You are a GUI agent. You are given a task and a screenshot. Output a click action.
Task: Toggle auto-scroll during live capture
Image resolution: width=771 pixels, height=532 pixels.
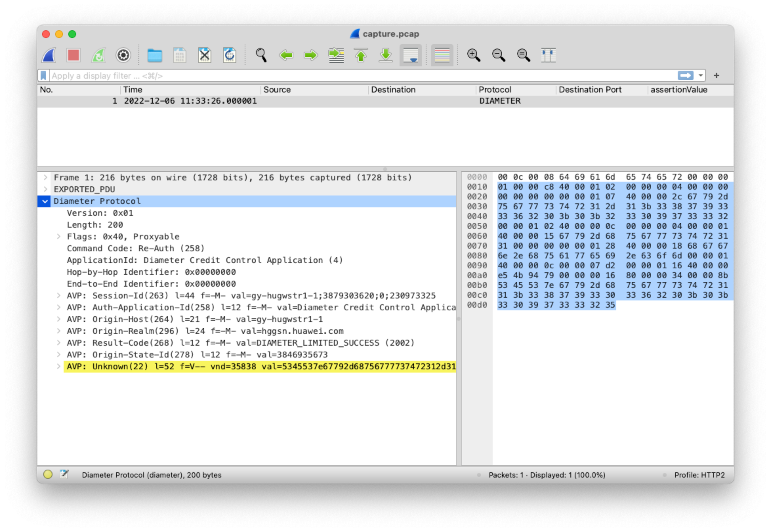(x=411, y=55)
